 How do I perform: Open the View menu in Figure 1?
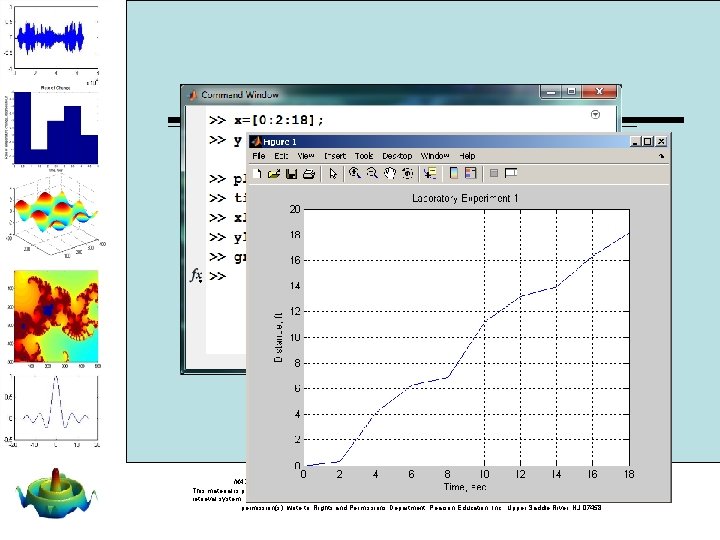(305, 156)
